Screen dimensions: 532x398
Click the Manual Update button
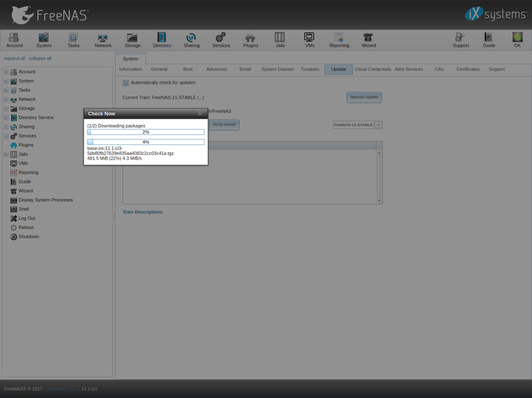(x=364, y=97)
